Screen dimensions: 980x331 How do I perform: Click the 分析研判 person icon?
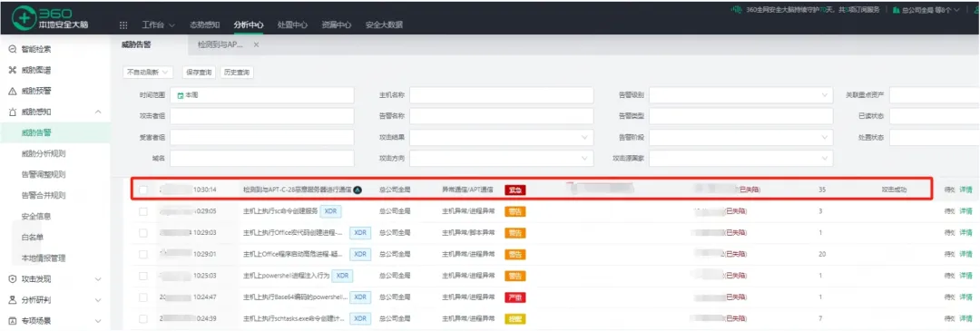coord(12,300)
